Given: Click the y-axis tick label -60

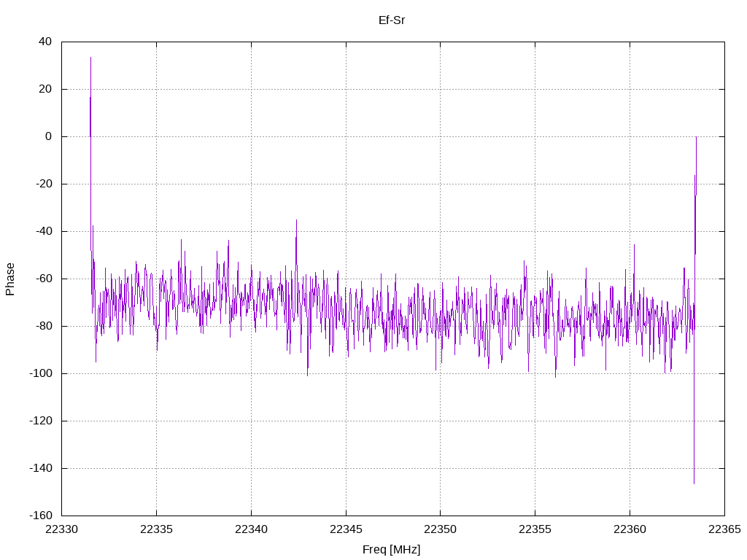Looking at the screenshot, I should [x=44, y=279].
